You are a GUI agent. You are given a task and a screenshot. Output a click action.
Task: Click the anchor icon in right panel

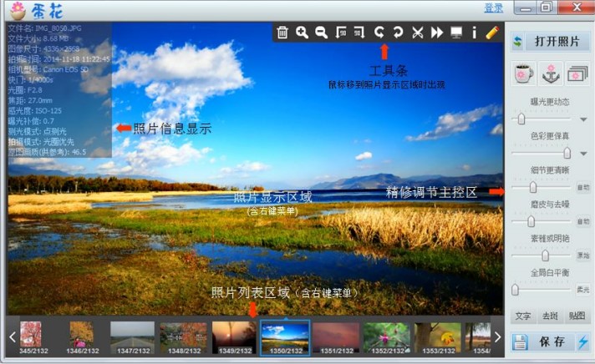pos(551,73)
